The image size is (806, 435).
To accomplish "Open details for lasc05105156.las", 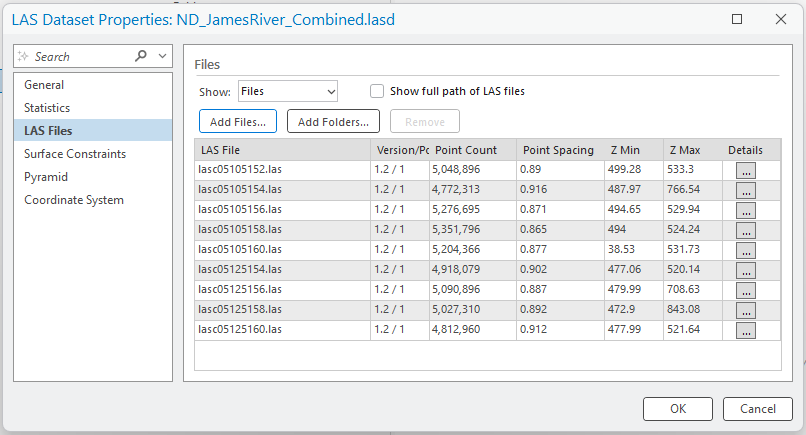I will [745, 211].
